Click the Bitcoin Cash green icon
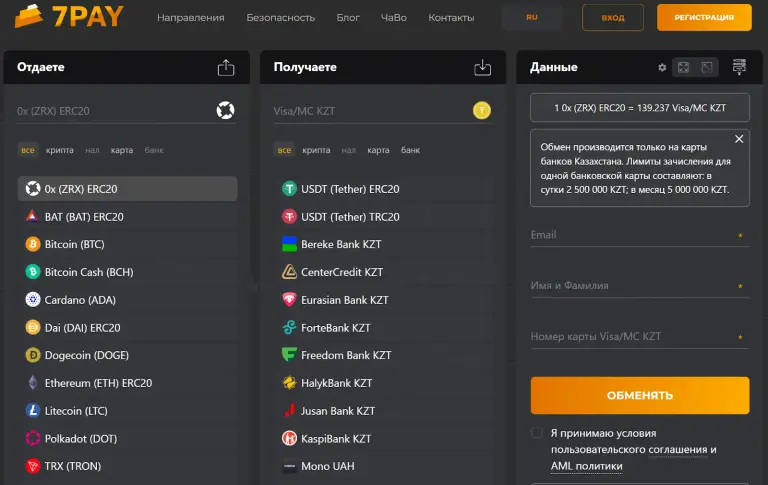This screenshot has height=485, width=768. coord(32,272)
